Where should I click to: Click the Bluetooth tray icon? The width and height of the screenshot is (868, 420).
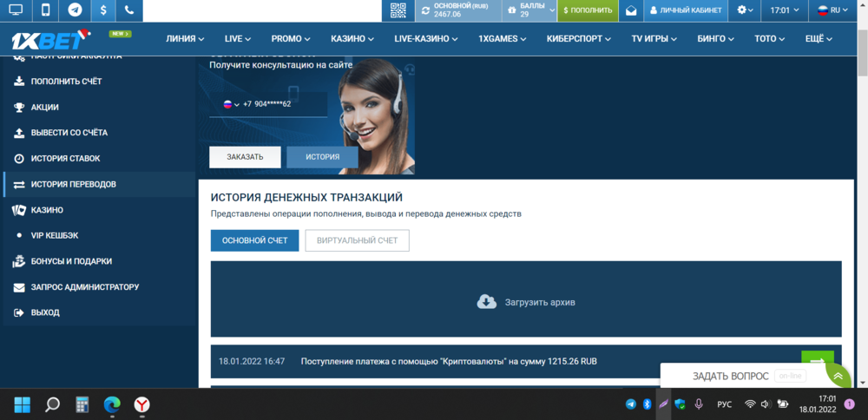coord(646,404)
